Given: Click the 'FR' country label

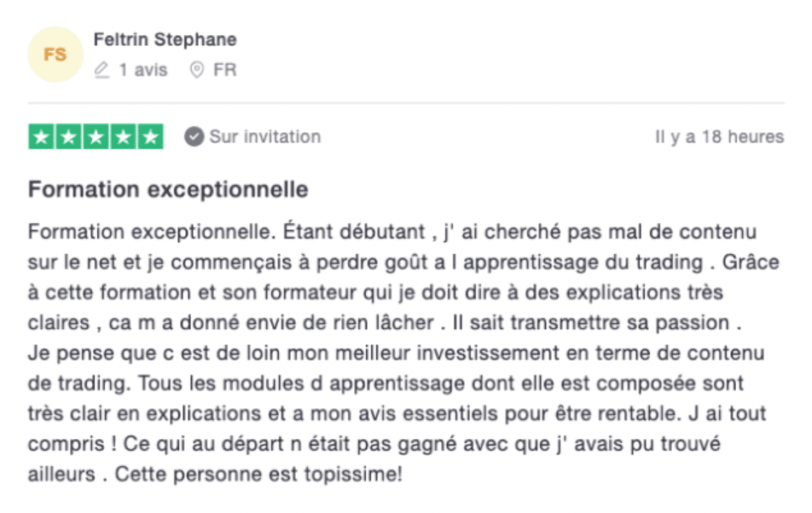Looking at the screenshot, I should point(225,70).
